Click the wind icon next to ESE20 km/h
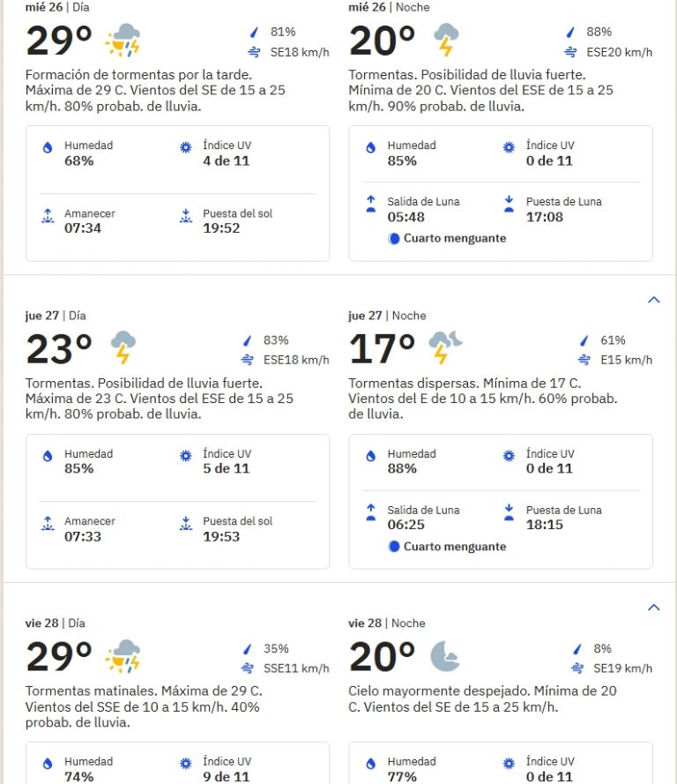Image resolution: width=677 pixels, height=784 pixels. 571,52
